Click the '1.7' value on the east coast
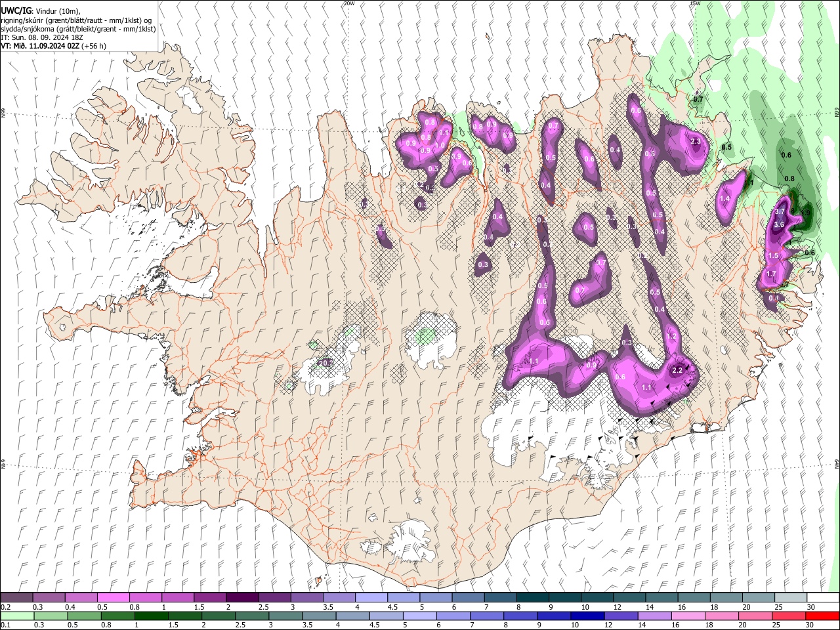840x630 pixels. click(771, 274)
